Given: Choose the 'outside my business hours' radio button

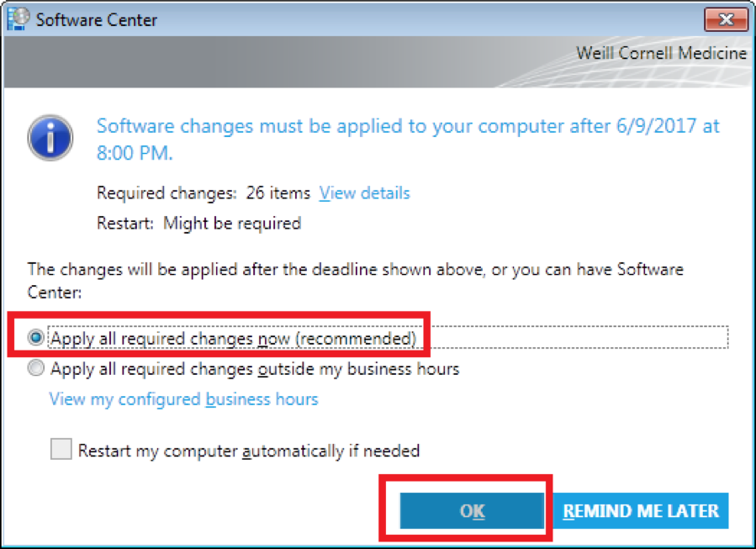Looking at the screenshot, I should [36, 368].
